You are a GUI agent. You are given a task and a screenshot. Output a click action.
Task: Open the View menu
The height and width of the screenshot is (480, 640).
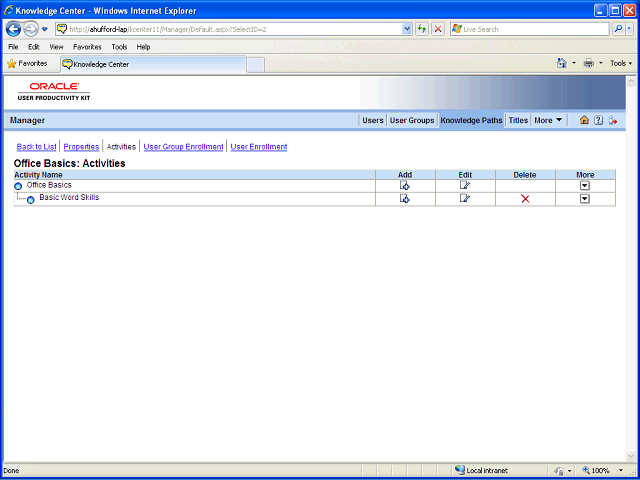click(56, 47)
